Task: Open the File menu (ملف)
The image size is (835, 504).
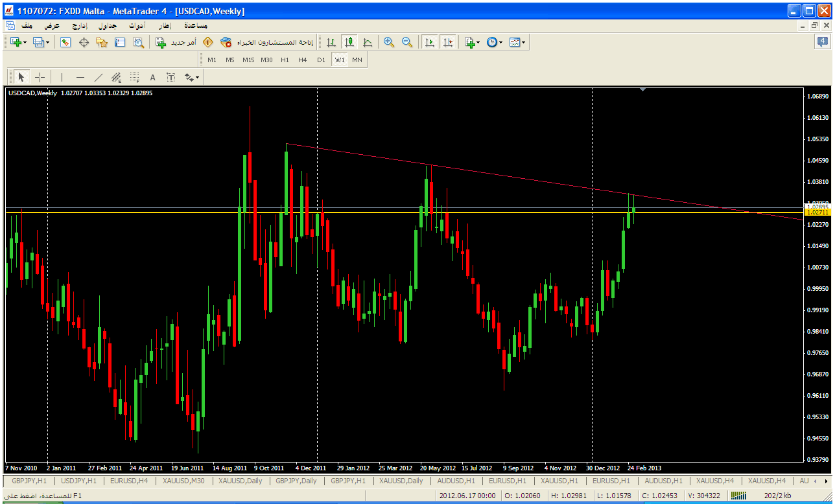Action: pyautogui.click(x=27, y=25)
